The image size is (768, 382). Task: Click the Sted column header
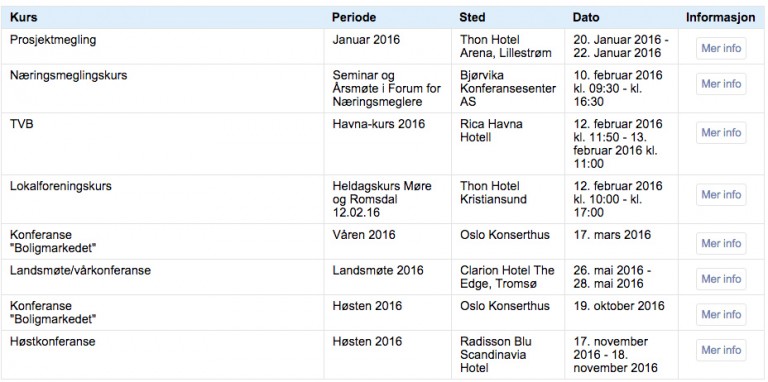(472, 18)
